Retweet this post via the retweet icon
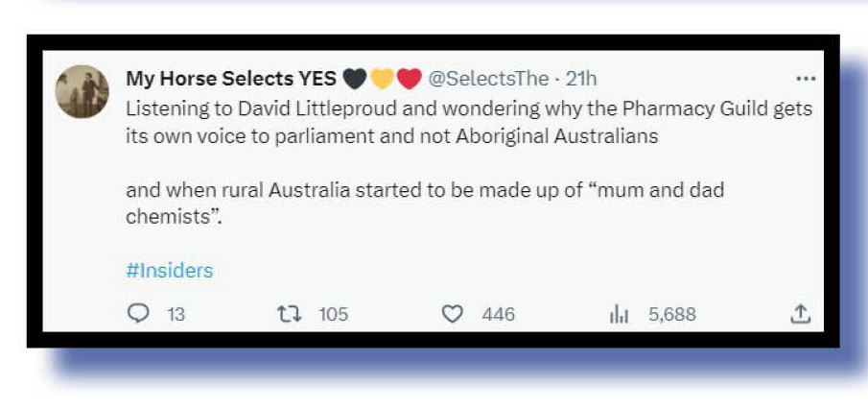This screenshot has width=868, height=409. tap(289, 314)
